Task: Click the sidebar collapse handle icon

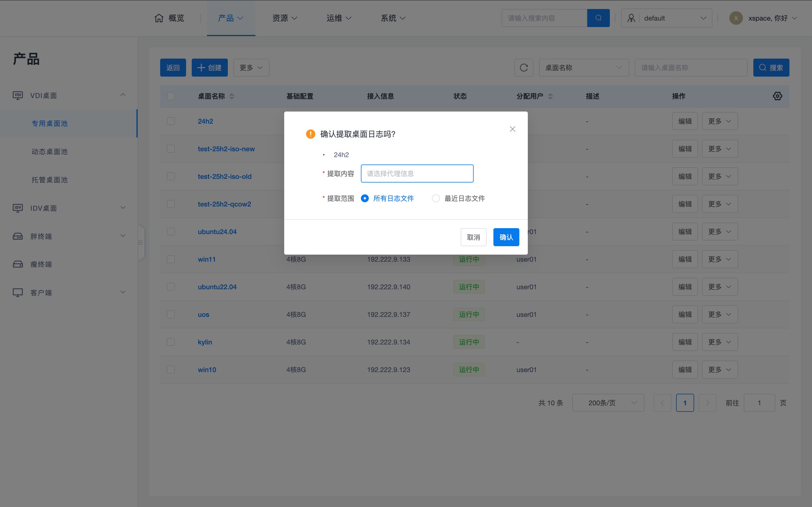Action: pos(141,243)
